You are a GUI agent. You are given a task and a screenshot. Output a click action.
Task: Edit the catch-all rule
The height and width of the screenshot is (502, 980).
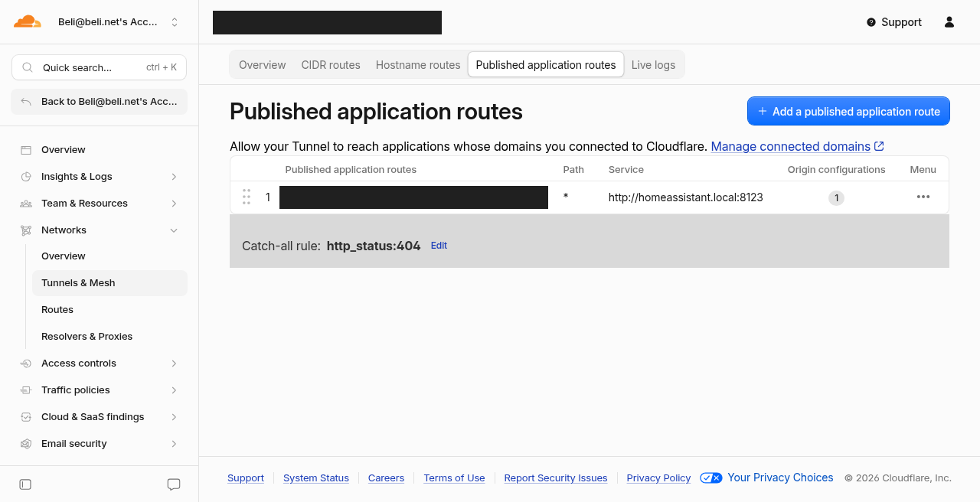point(439,246)
